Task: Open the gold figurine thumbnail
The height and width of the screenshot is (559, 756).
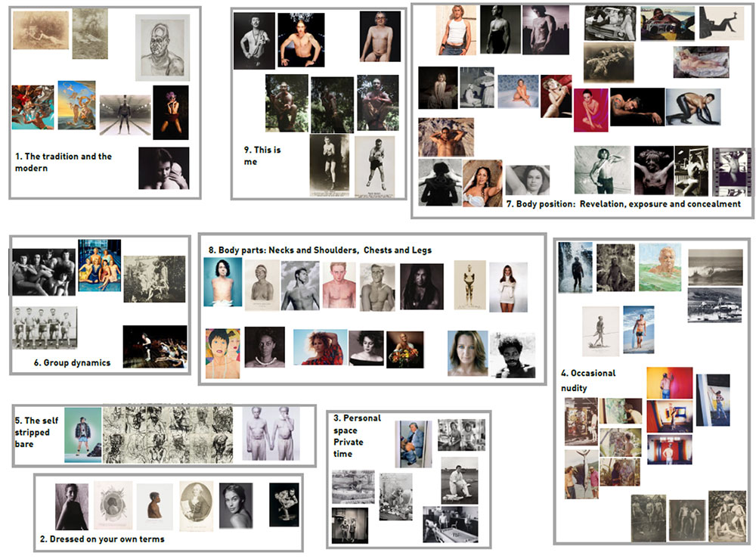Action: (x=470, y=285)
